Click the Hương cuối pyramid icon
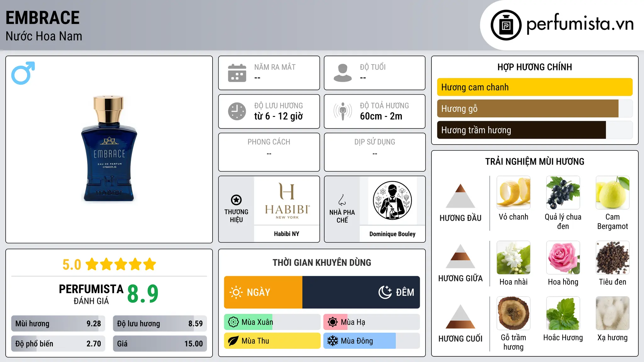644x362 pixels. (460, 316)
